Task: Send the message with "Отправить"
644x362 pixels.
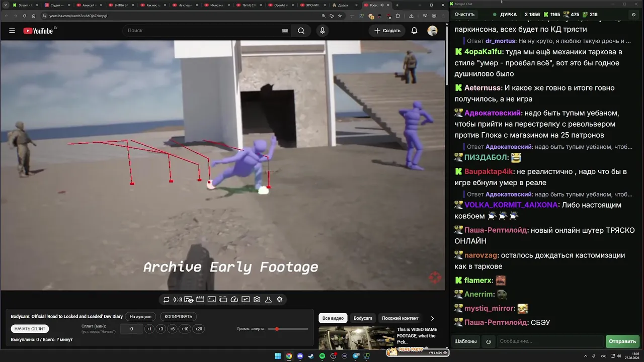Action: (x=622, y=341)
